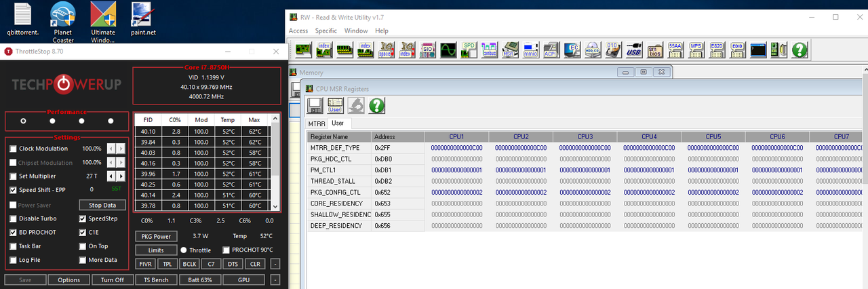The height and width of the screenshot is (289, 868).
Task: Open the USB tool
Action: click(634, 50)
